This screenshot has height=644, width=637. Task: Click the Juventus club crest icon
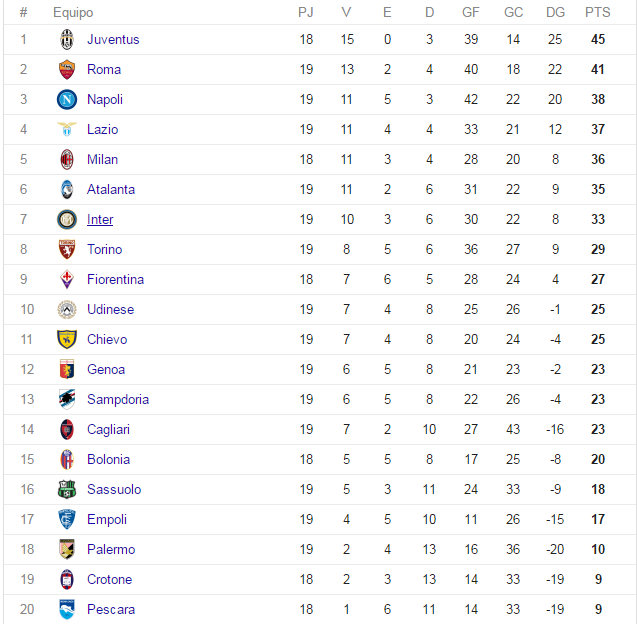pyautogui.click(x=67, y=39)
